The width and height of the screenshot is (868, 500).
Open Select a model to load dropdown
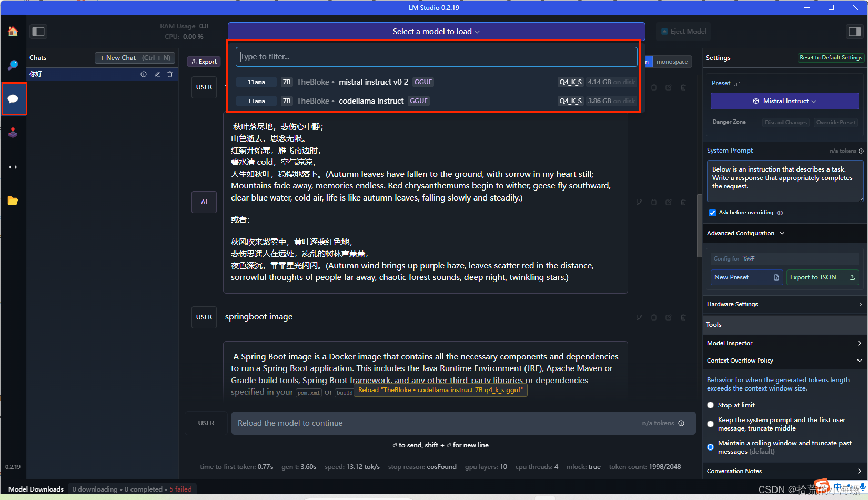coord(436,32)
